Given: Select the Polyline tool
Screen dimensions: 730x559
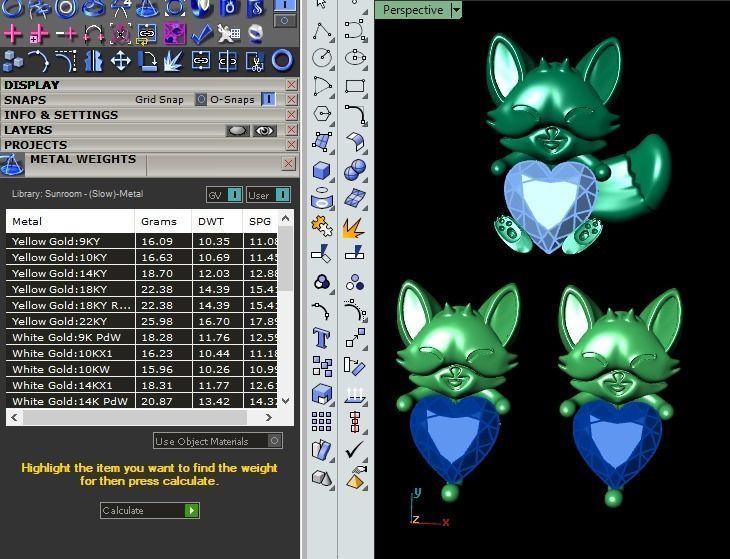Looking at the screenshot, I should point(322,31).
